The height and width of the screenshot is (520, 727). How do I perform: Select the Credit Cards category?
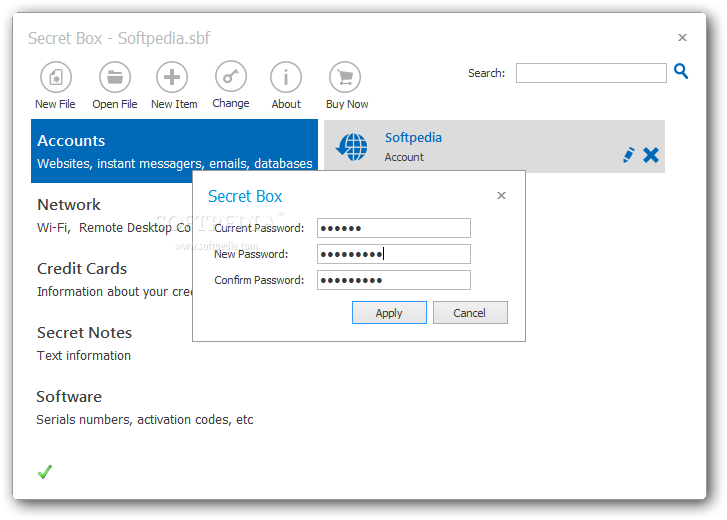(112, 279)
